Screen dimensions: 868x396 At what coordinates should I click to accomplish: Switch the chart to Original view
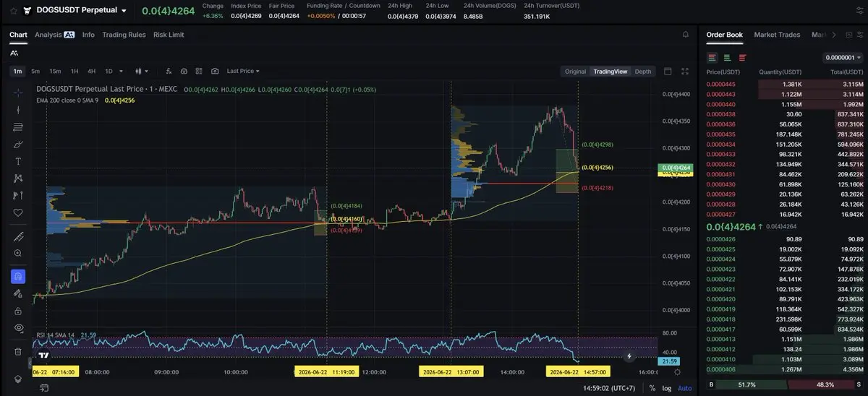[x=575, y=72]
